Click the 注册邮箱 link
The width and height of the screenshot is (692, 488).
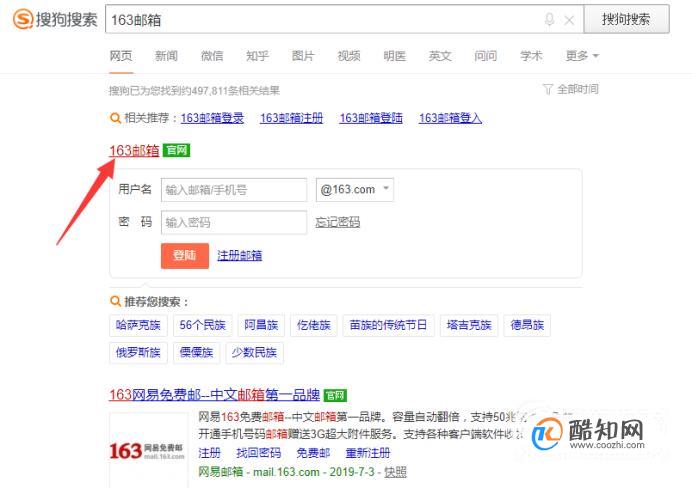pos(240,255)
